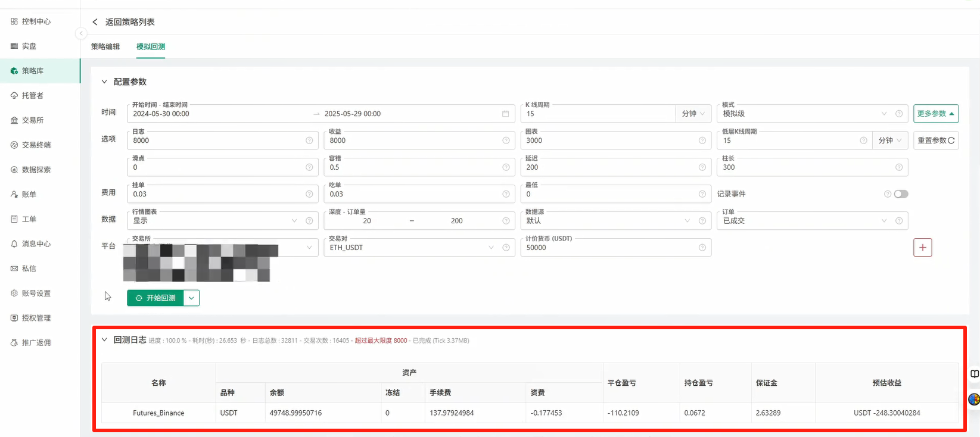Viewport: 980px width, 437px height.
Task: Switch to 策略编辑 tab
Action: click(105, 46)
